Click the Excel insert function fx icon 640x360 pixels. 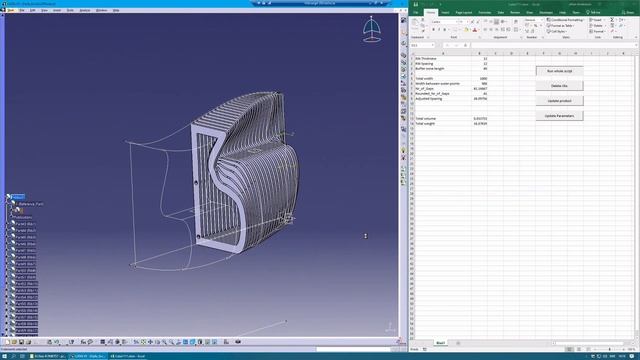click(466, 45)
